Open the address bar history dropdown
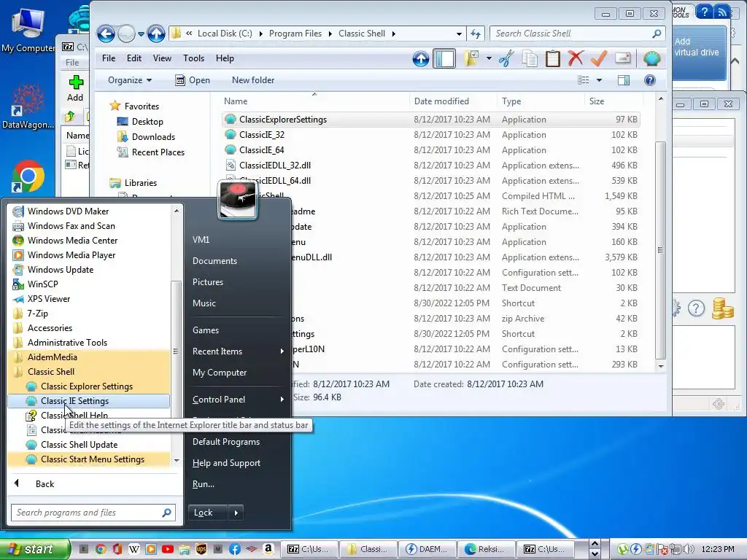Viewport: 747px width, 560px height. (459, 34)
